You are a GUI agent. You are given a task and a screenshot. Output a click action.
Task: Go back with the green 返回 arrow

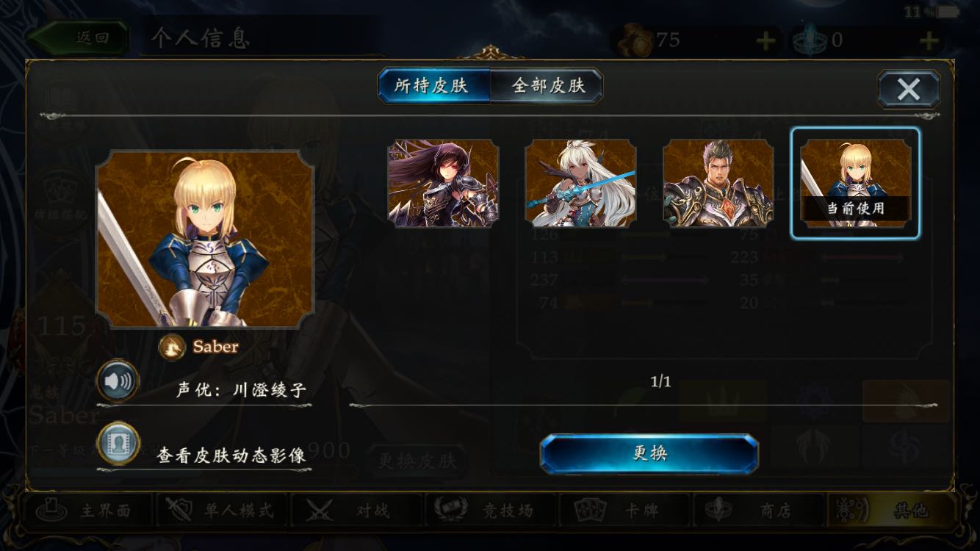coord(79,37)
